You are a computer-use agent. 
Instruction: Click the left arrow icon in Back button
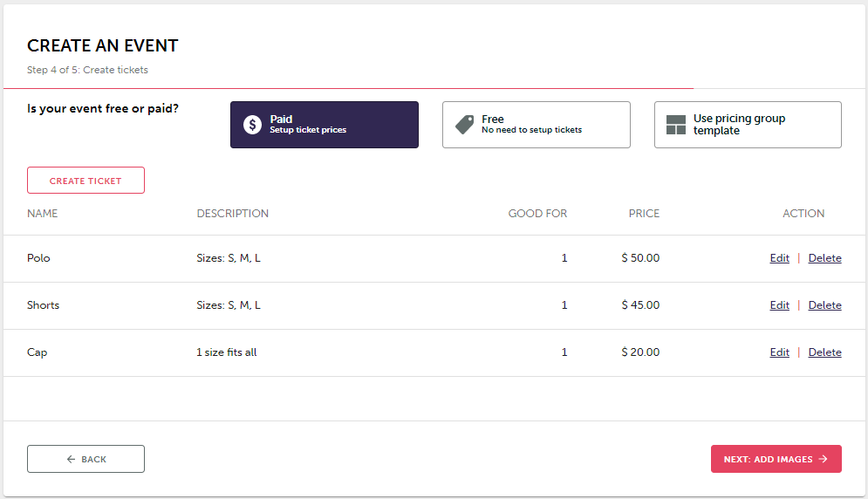71,459
